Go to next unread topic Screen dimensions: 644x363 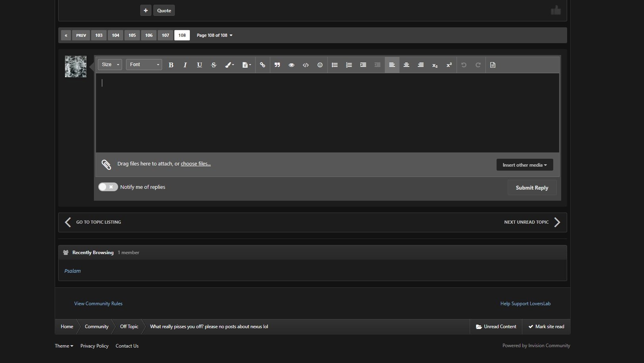[x=532, y=222]
